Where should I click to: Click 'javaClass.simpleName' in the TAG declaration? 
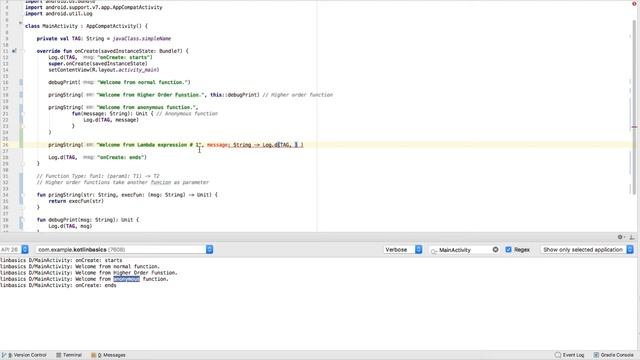coord(142,38)
